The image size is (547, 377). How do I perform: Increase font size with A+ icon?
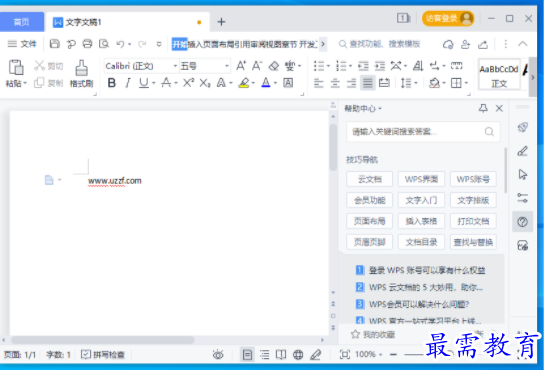[241, 66]
